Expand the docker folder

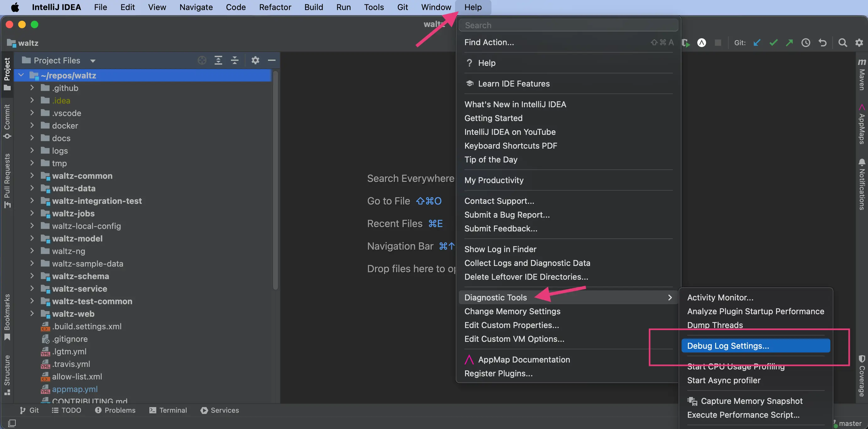32,125
